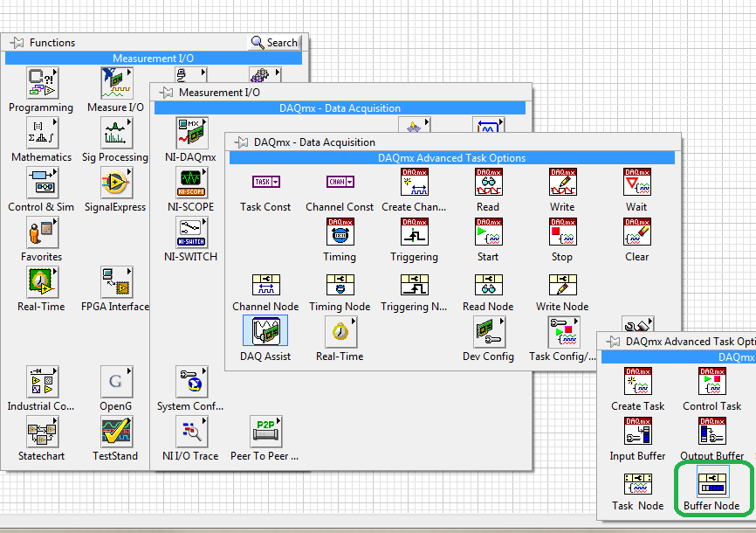Open the SignalExpress palette
Screen dimensions: 756x533
click(x=116, y=183)
